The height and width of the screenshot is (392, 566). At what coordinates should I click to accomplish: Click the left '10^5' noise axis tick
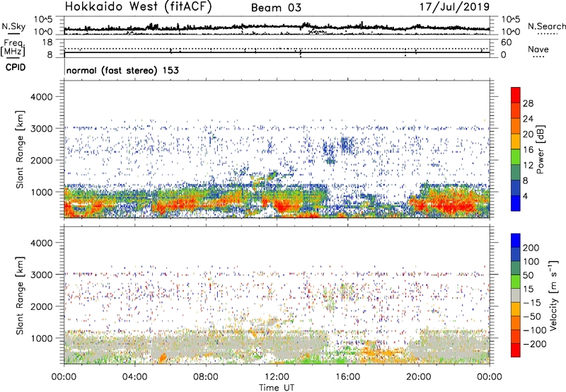pos(43,19)
